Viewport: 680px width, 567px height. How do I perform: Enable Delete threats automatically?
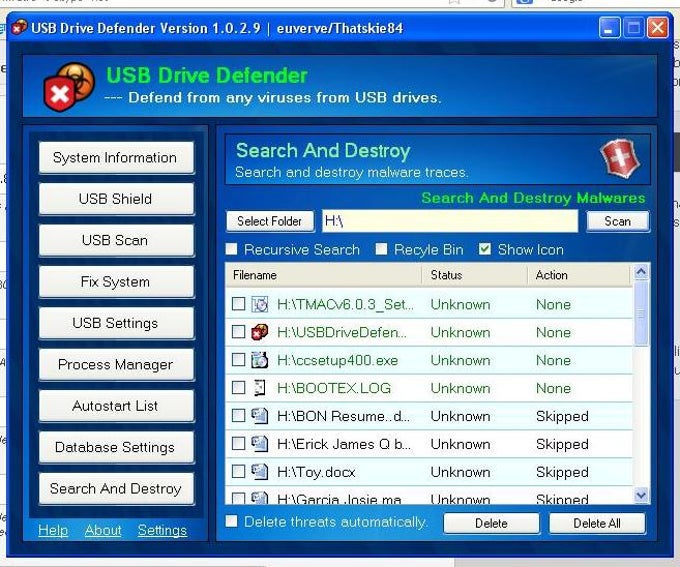(232, 521)
